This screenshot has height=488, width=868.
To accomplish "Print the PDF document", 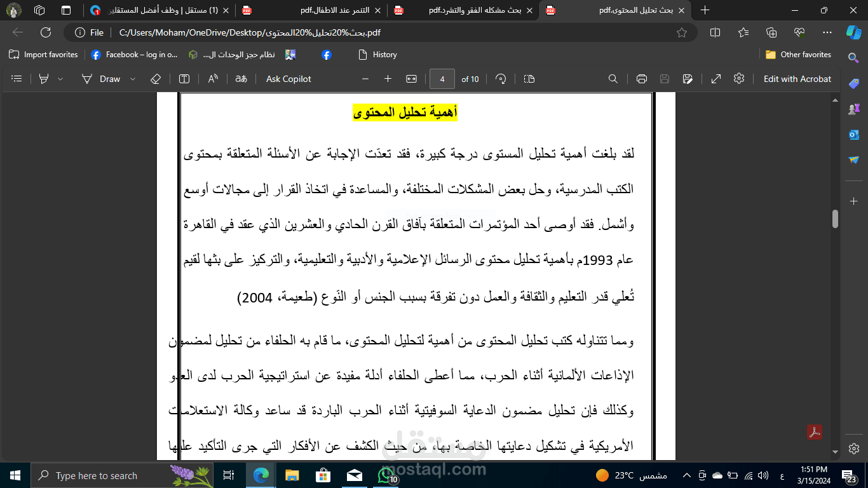I will point(642,79).
